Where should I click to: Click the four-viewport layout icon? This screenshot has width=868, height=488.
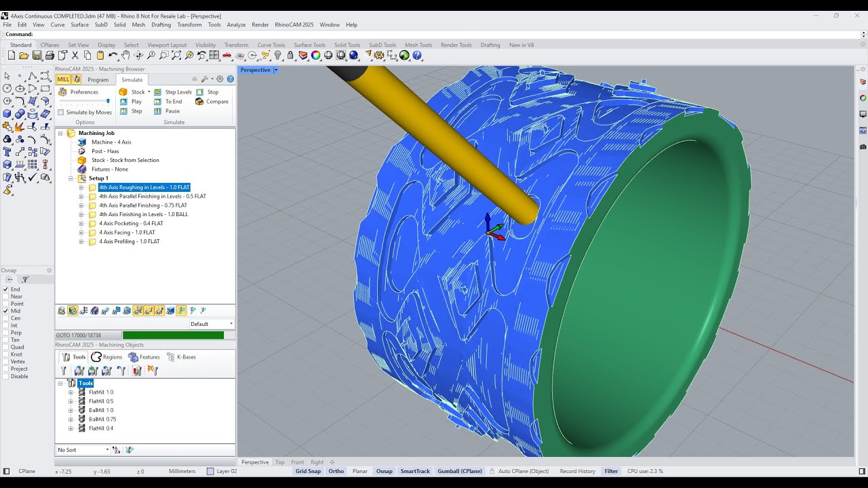(x=214, y=56)
